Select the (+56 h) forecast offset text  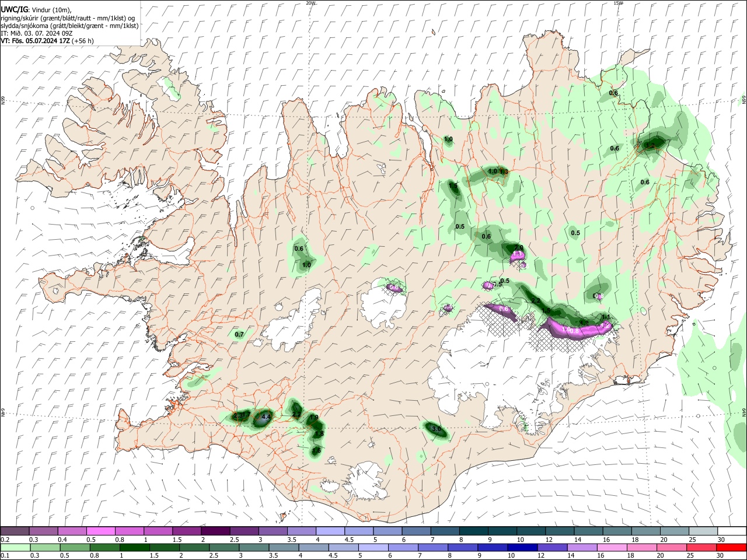click(83, 41)
